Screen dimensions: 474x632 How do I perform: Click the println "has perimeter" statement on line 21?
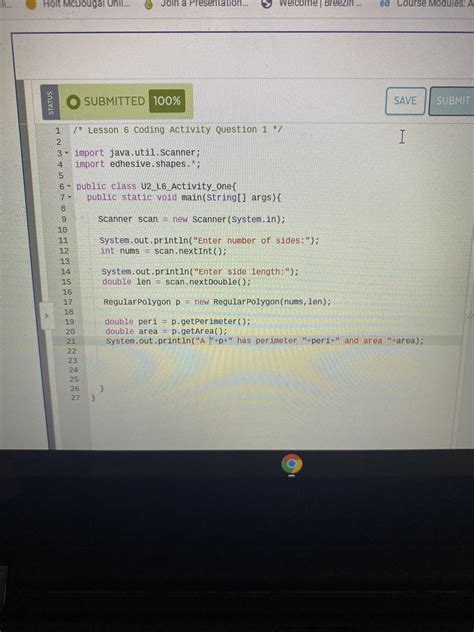point(265,341)
